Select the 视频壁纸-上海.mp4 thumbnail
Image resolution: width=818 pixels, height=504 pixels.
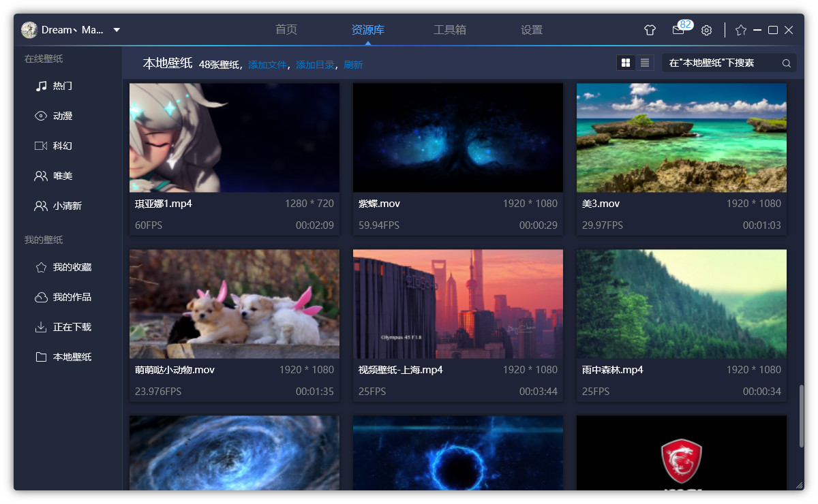[458, 304]
